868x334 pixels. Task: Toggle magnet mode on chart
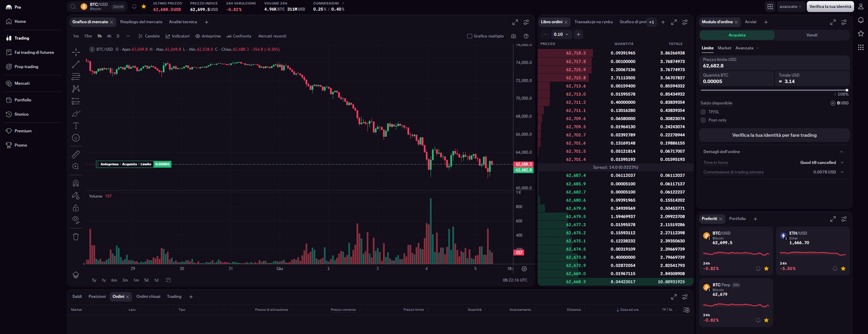pyautogui.click(x=75, y=183)
